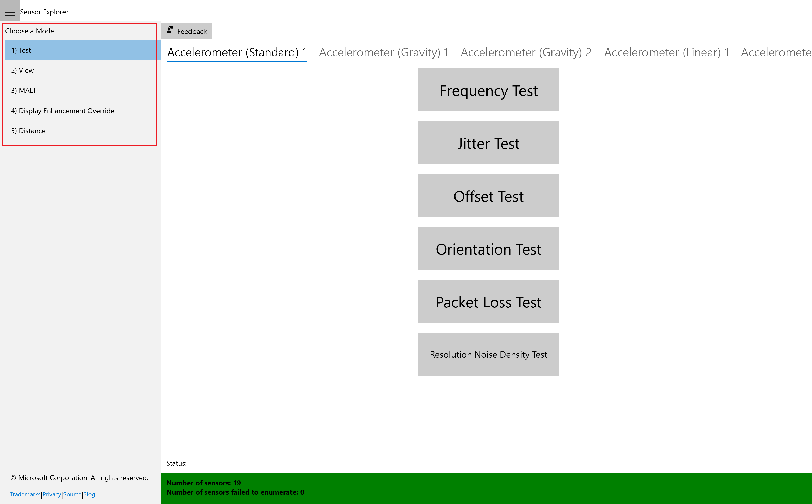Click the Resolution Noise Density Test button
This screenshot has height=504, width=812.
coord(489,354)
